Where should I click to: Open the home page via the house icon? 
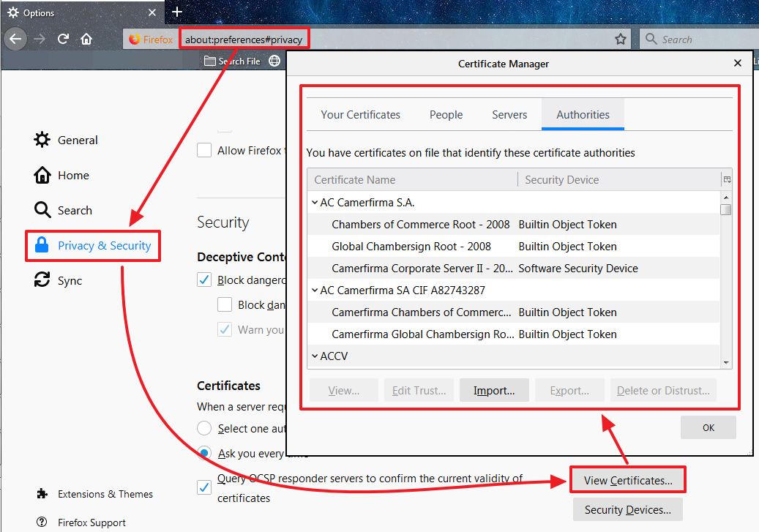click(86, 39)
